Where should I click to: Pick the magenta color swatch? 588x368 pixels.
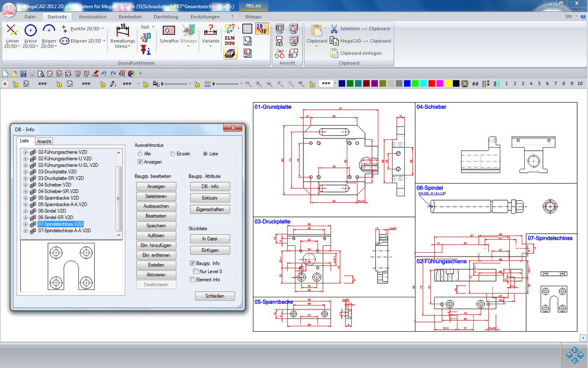coord(440,84)
